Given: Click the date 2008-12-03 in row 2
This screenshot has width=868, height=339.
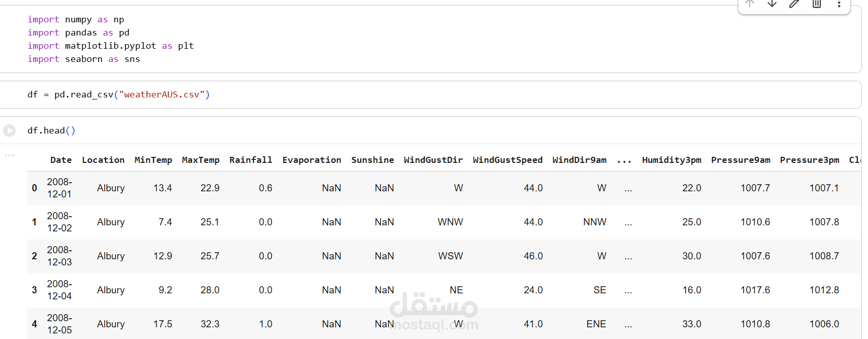Looking at the screenshot, I should click(x=59, y=256).
